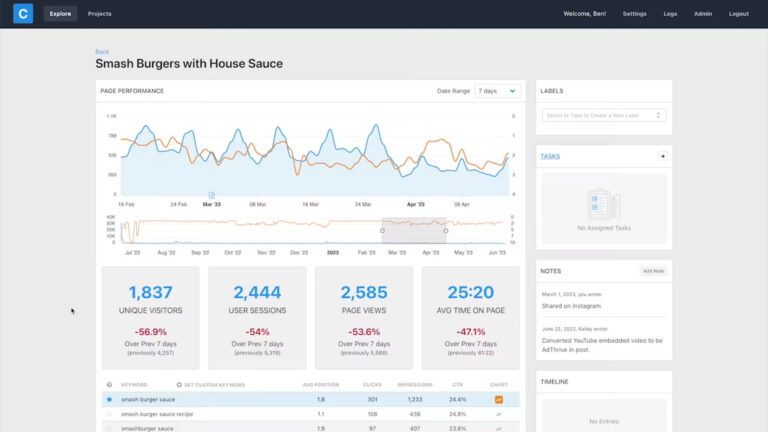
Task: Click chart icon for smash burger sauce recipe
Action: pos(498,413)
